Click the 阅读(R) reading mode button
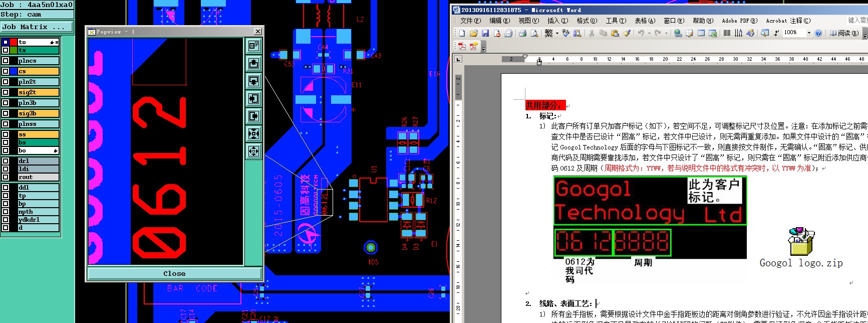This screenshot has width=868, height=323. tap(844, 33)
